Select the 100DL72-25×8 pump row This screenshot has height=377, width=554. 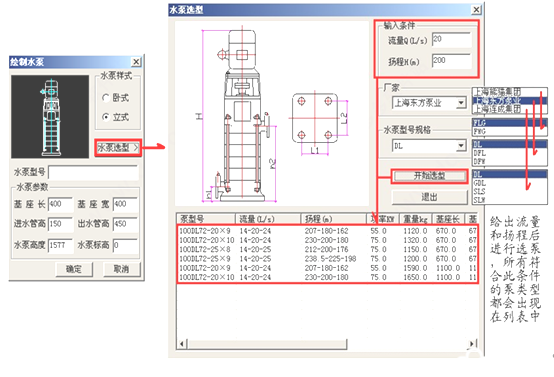click(x=327, y=249)
